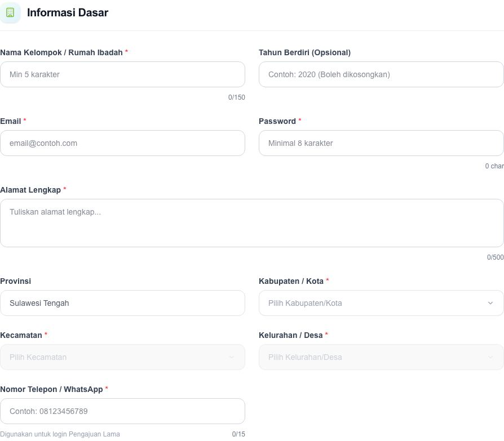Click the Tahun Berdiri input field
Image resolution: width=504 pixels, height=441 pixels.
point(381,74)
